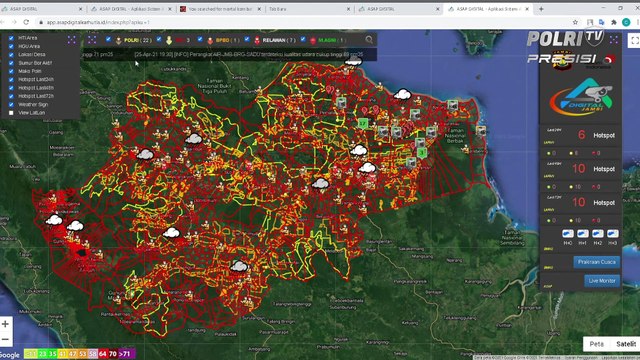The width and height of the screenshot is (640, 360).
Task: Select the H+2 weather forecast icon
Action: [x=598, y=233]
